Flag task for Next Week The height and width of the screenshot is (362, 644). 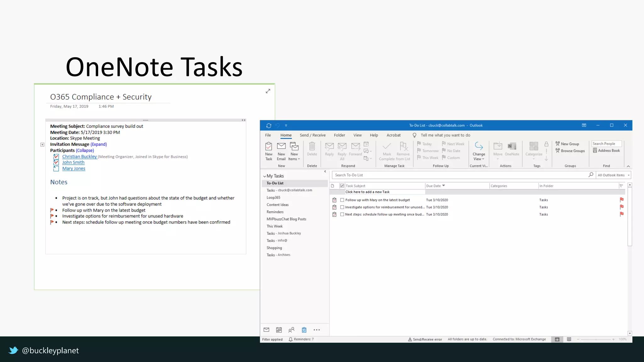pyautogui.click(x=453, y=144)
